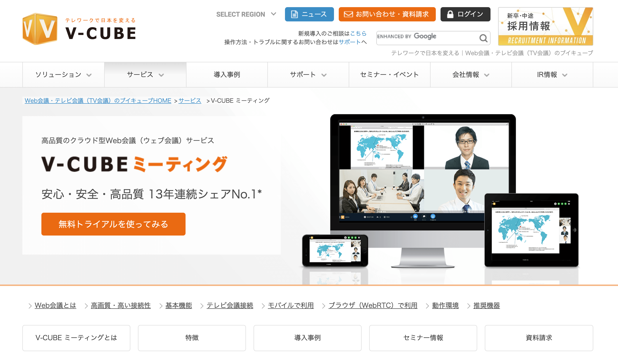This screenshot has height=364, width=618.
Task: Jump to 動作環境 link
Action: point(445,305)
